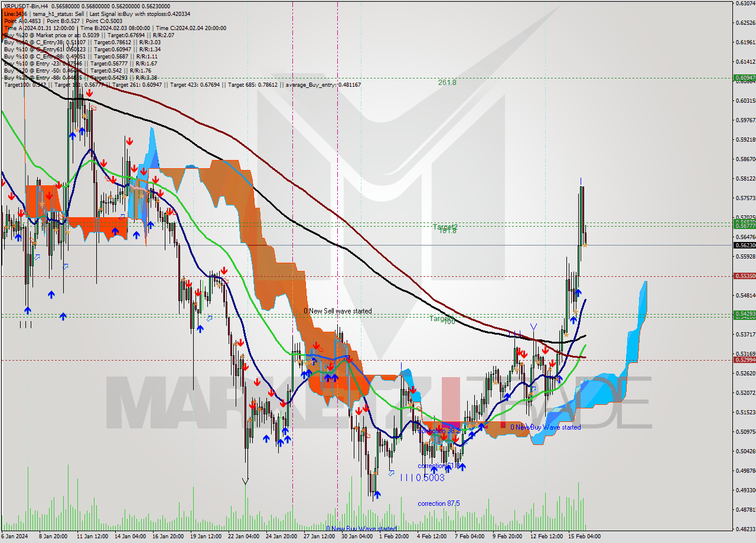Click the 0.53717 price scale value
Screen dimensions: 756x543
coord(745,334)
